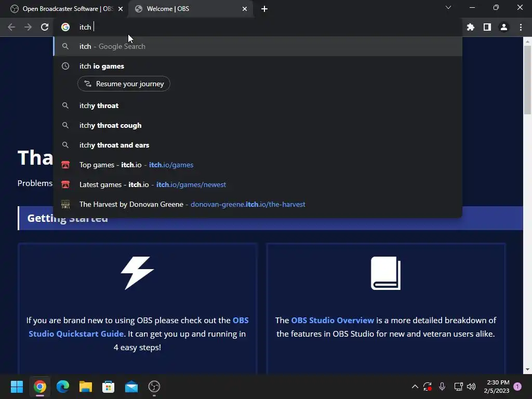Click the Google icon in address bar

tap(65, 27)
